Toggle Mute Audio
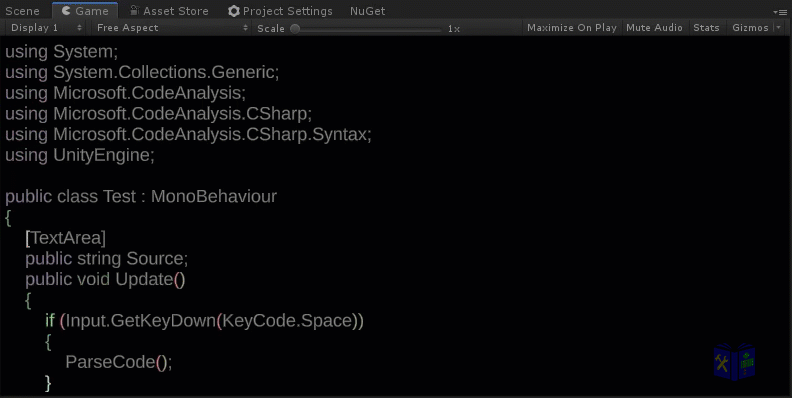 tap(654, 28)
